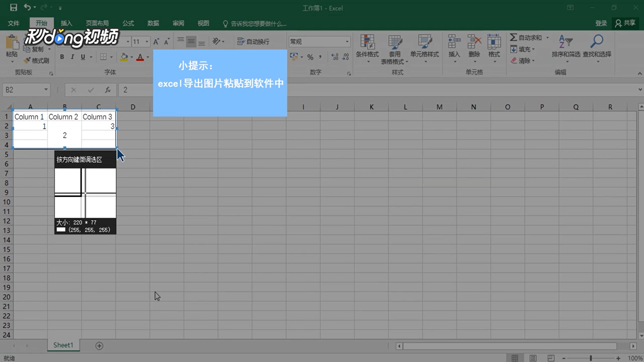Click Clear (清除) button
Viewport: 644px width, 362px height.
click(x=523, y=61)
